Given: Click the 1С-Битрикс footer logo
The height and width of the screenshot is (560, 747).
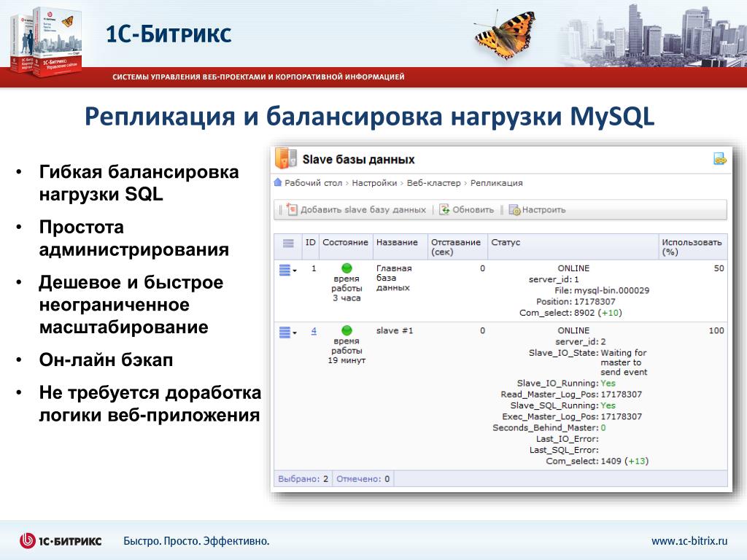Looking at the screenshot, I should pos(61,540).
